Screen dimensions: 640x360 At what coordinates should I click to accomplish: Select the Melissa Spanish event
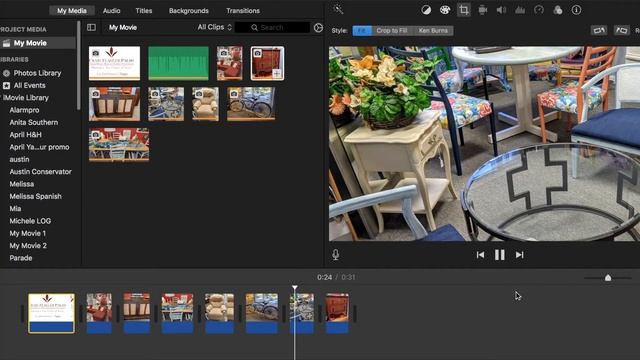(36, 196)
